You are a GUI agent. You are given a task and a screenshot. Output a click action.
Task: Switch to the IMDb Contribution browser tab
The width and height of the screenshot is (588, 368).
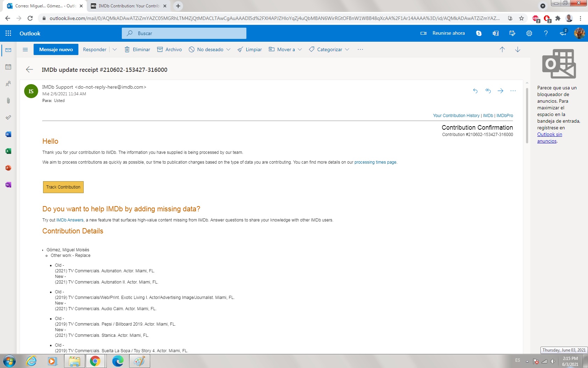[x=128, y=6]
